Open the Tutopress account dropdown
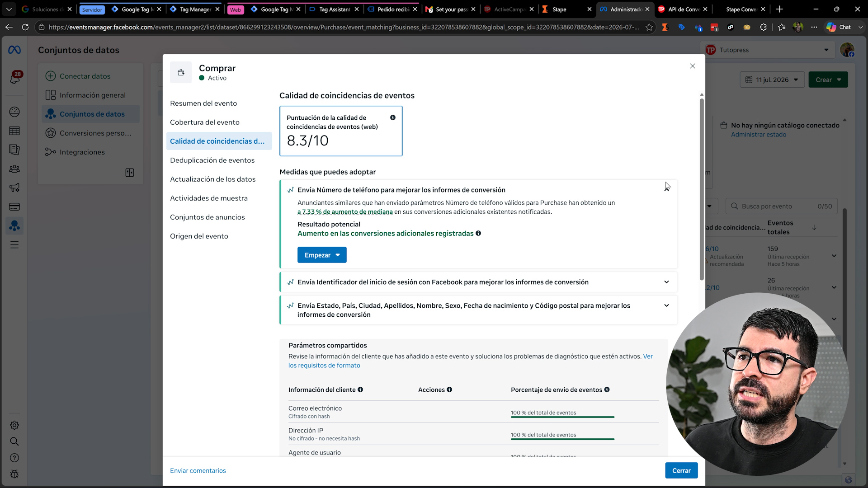This screenshot has height=488, width=868. tap(768, 50)
